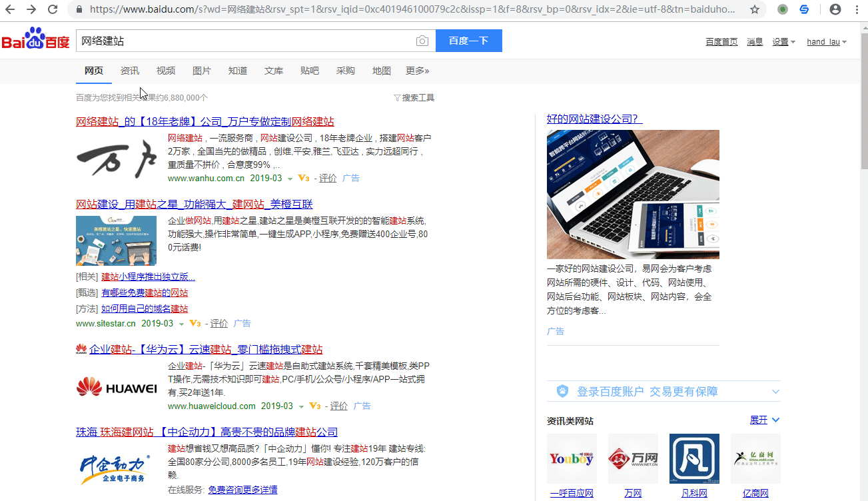Expand 资讯类网站 with 展开 chevron
The width and height of the screenshot is (868, 501).
pos(764,420)
